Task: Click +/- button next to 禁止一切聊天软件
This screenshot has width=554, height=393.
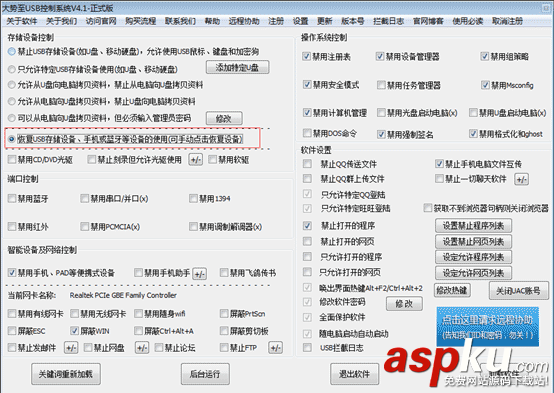Action: [x=521, y=179]
